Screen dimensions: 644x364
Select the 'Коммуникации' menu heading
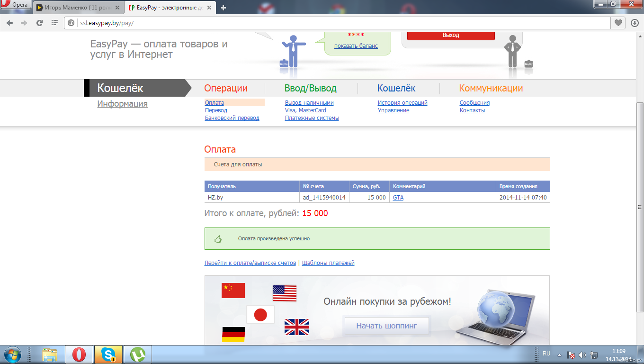[491, 89]
